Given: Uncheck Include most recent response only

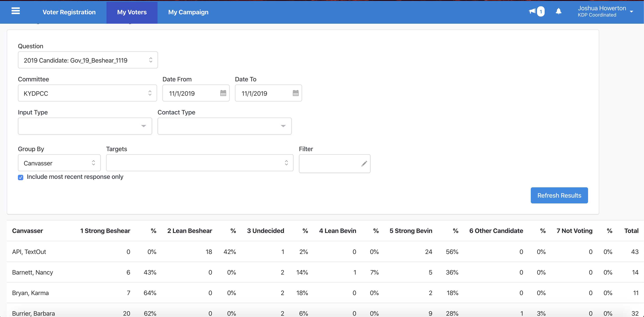Looking at the screenshot, I should pos(21,177).
